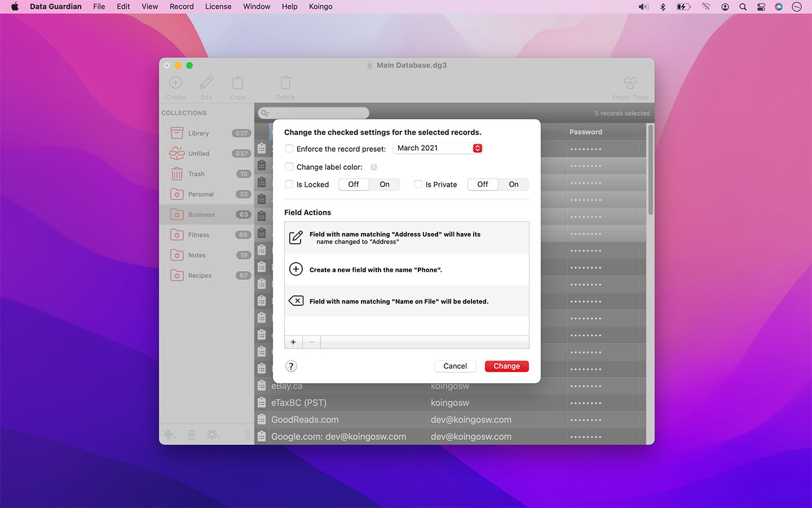The height and width of the screenshot is (508, 812).
Task: Open the help question mark button
Action: coord(291,366)
